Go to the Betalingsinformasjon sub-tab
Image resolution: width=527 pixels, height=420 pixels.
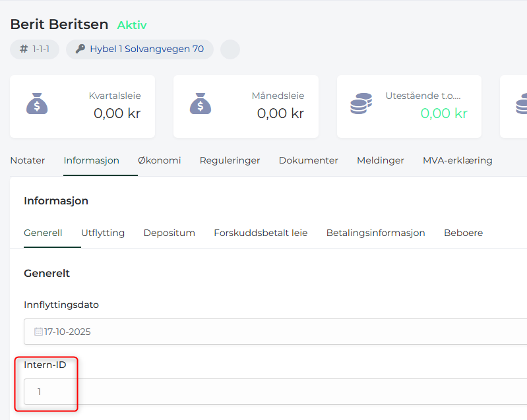[x=376, y=233]
